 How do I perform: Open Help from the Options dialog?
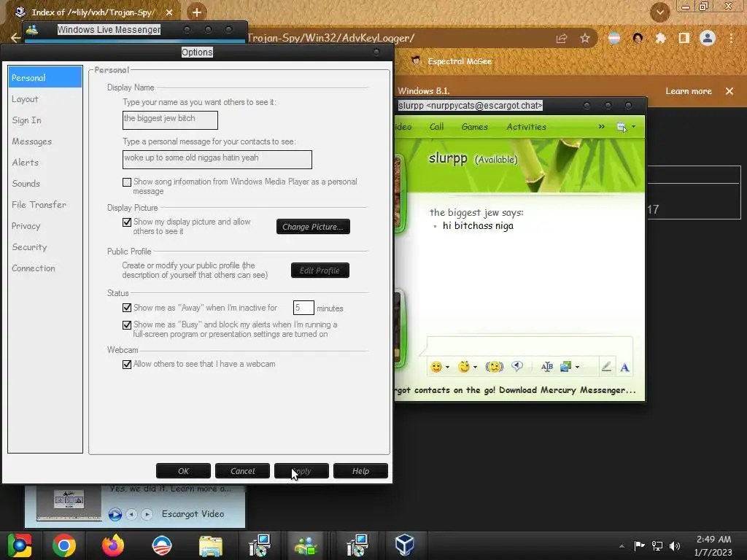point(360,471)
